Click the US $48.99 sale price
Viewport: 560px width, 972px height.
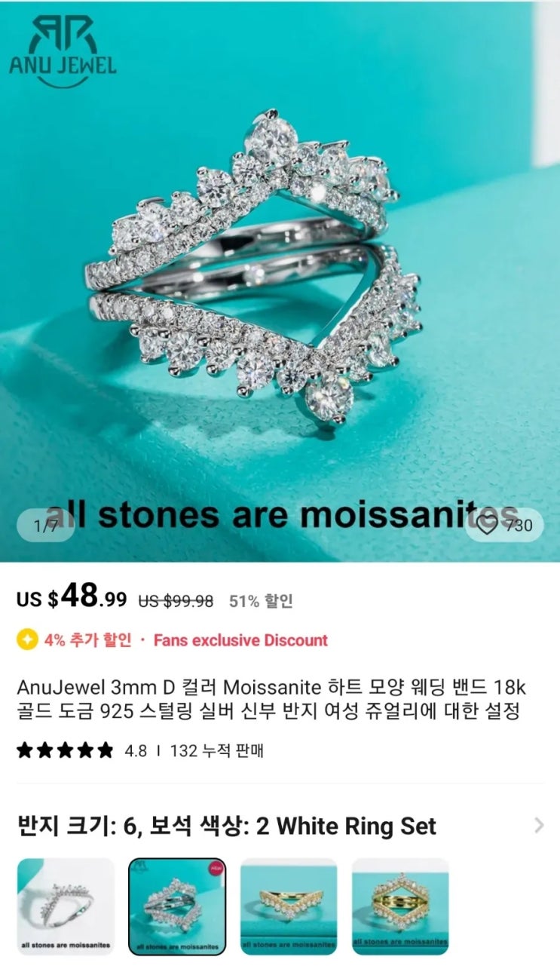(72, 597)
